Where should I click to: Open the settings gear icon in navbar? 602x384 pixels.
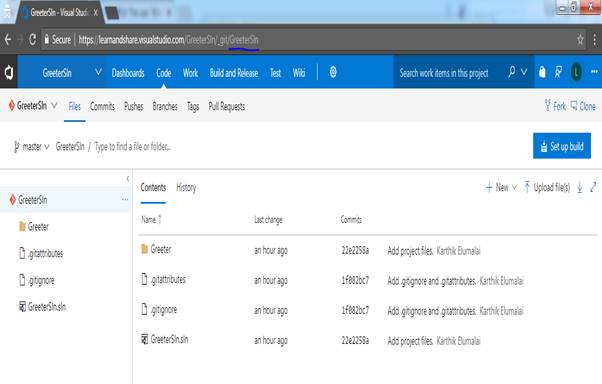[333, 72]
